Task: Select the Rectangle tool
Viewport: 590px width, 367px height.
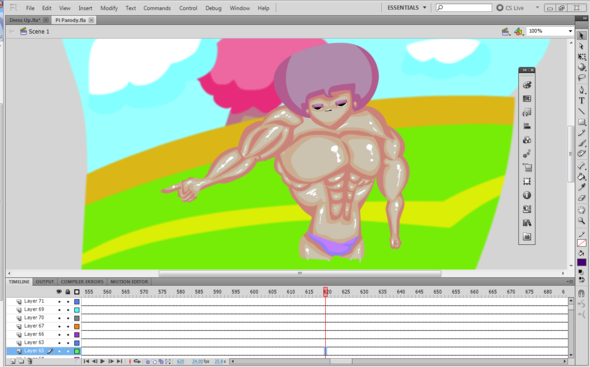Action: coord(582,122)
